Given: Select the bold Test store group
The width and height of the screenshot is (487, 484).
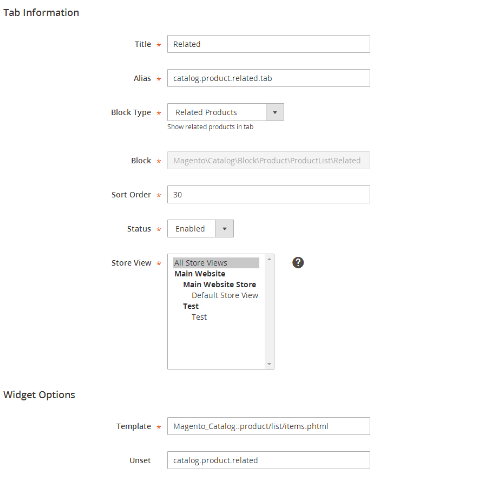Looking at the screenshot, I should (x=191, y=306).
